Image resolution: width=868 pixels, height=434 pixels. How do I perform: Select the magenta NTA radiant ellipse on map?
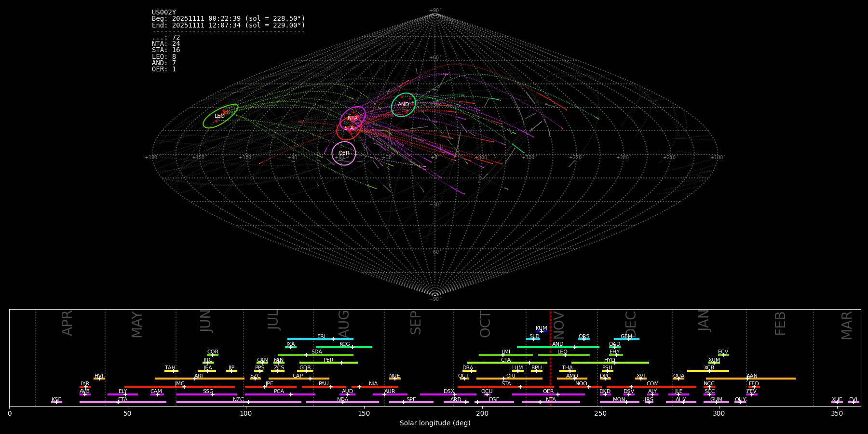[x=353, y=118]
